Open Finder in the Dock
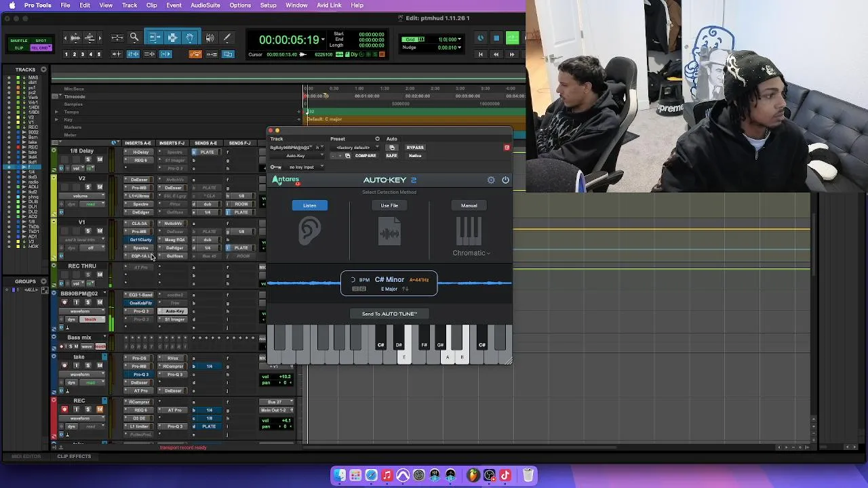Image resolution: width=868 pixels, height=488 pixels. point(340,475)
